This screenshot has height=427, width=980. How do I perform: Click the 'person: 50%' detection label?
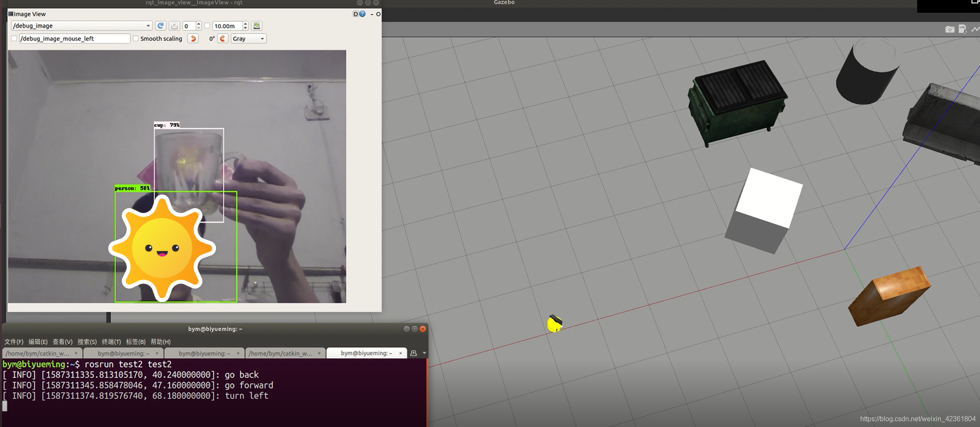pos(132,188)
